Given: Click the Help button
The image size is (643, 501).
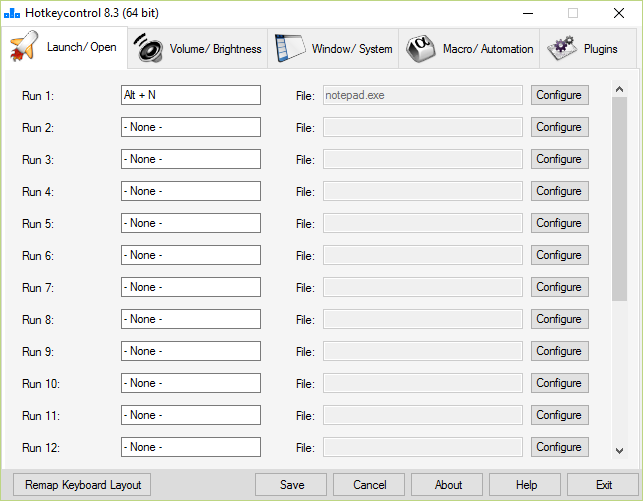Looking at the screenshot, I should coord(526,485).
